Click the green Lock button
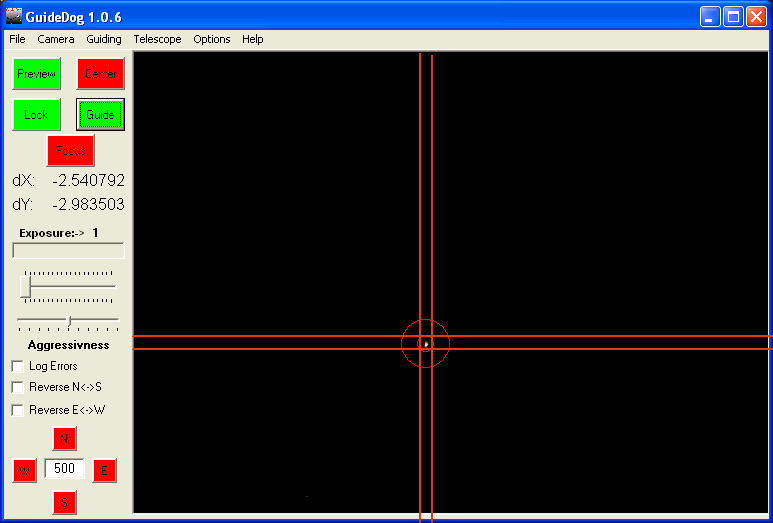The image size is (773, 523). click(x=36, y=115)
